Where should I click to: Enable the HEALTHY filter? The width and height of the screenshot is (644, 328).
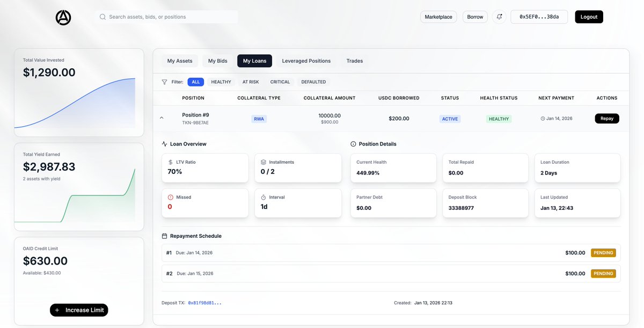click(x=220, y=82)
